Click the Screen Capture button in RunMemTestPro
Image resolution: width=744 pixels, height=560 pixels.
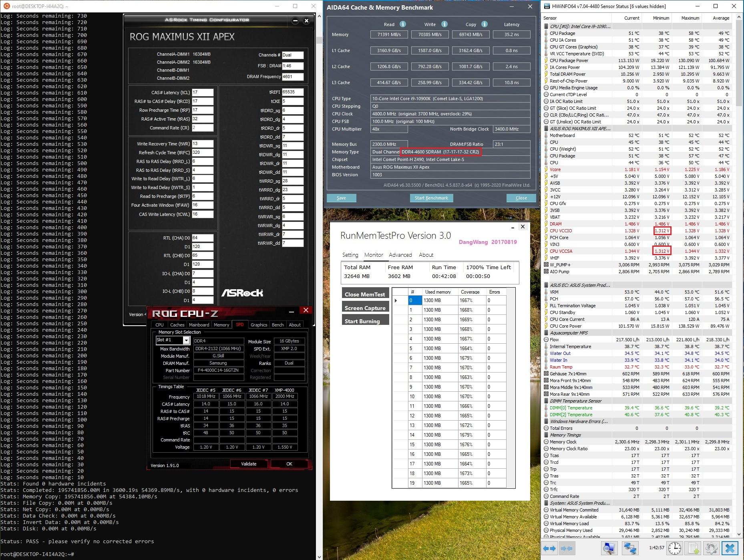click(365, 308)
